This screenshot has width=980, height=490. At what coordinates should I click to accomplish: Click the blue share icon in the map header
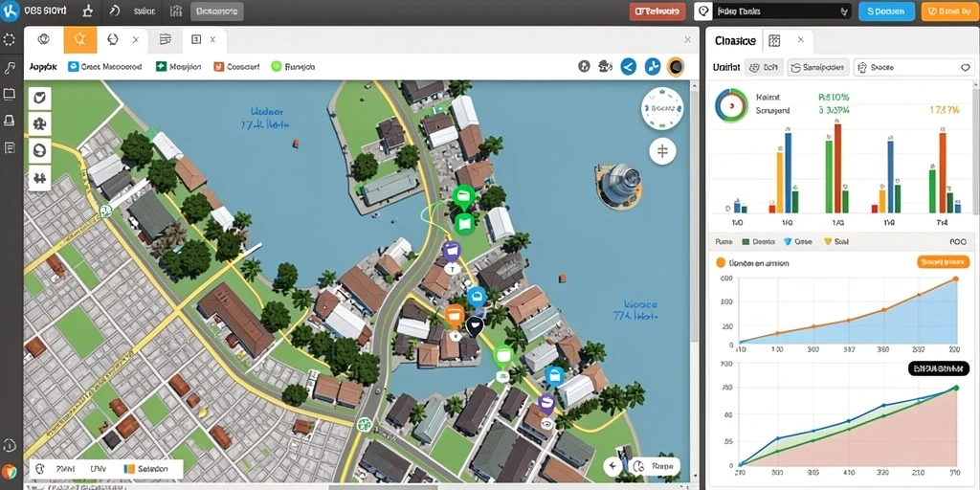point(628,66)
